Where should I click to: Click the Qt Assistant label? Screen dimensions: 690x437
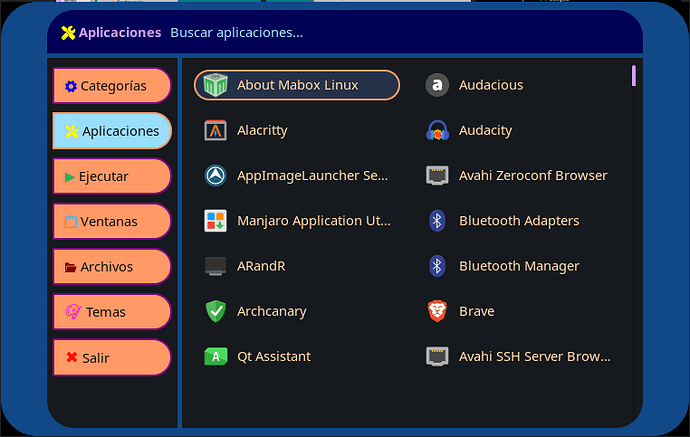pyautogui.click(x=274, y=356)
